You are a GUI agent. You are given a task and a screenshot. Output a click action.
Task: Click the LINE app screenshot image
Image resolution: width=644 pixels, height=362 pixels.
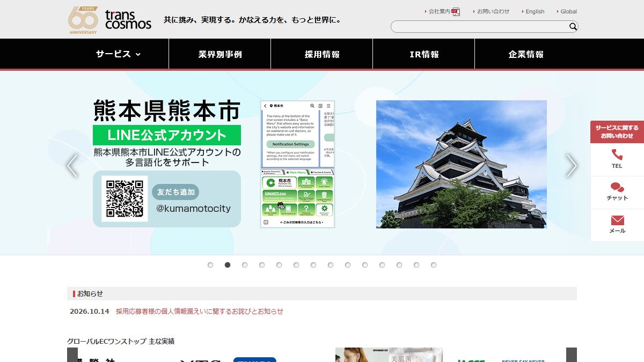coord(297,164)
